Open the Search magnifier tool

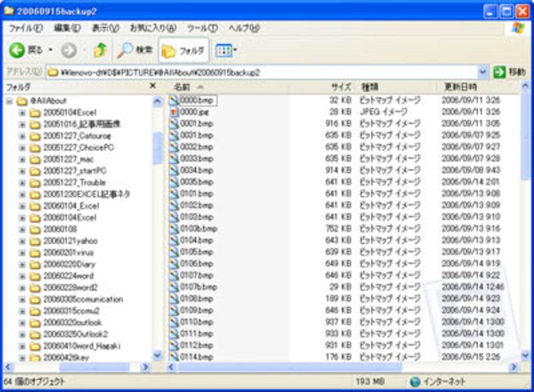(125, 50)
